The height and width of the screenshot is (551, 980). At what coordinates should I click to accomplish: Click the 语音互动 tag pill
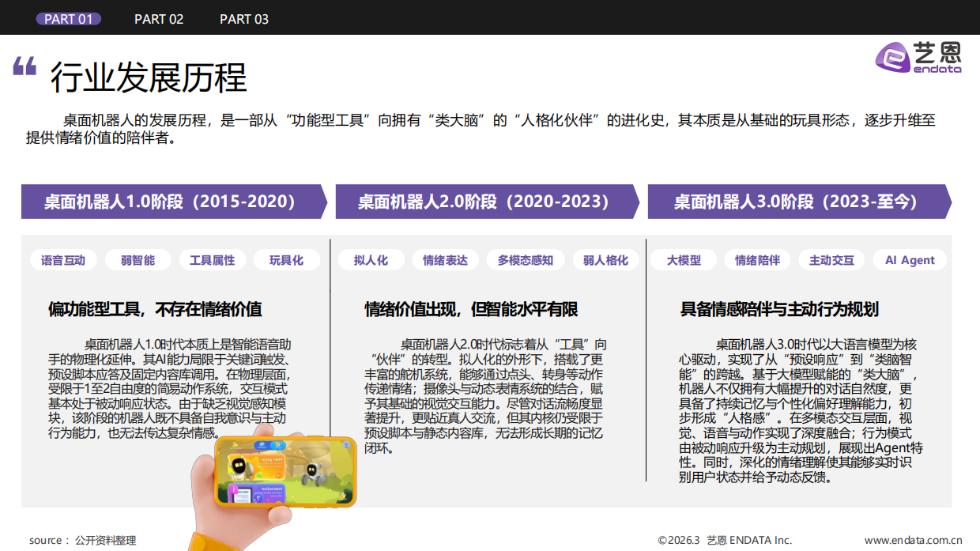point(62,259)
